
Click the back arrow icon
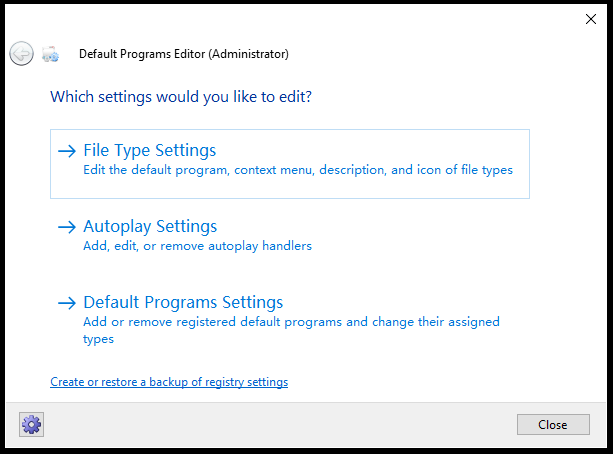[22, 54]
